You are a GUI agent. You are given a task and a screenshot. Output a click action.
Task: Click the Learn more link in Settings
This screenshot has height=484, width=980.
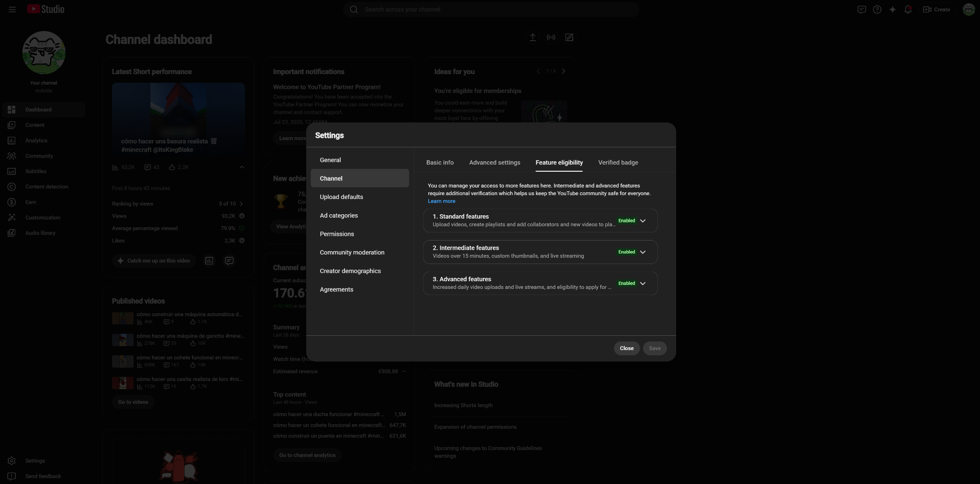[x=441, y=201]
